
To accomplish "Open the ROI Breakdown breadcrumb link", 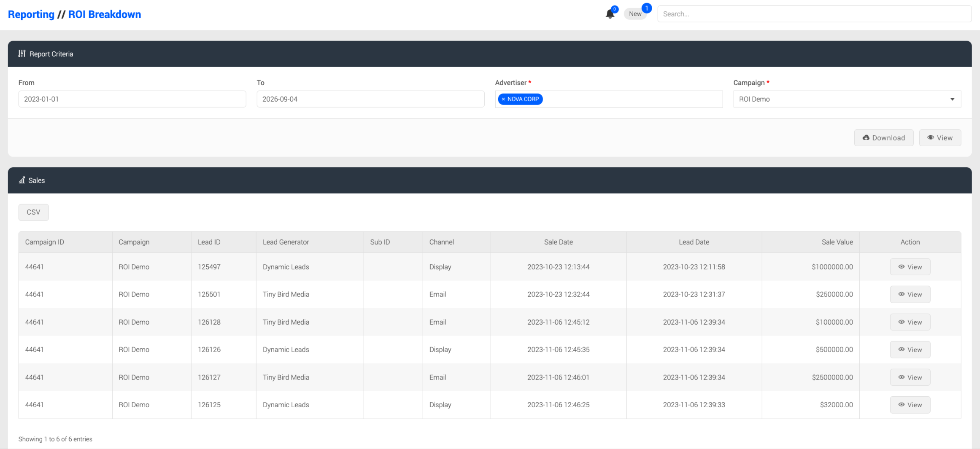I will [105, 14].
